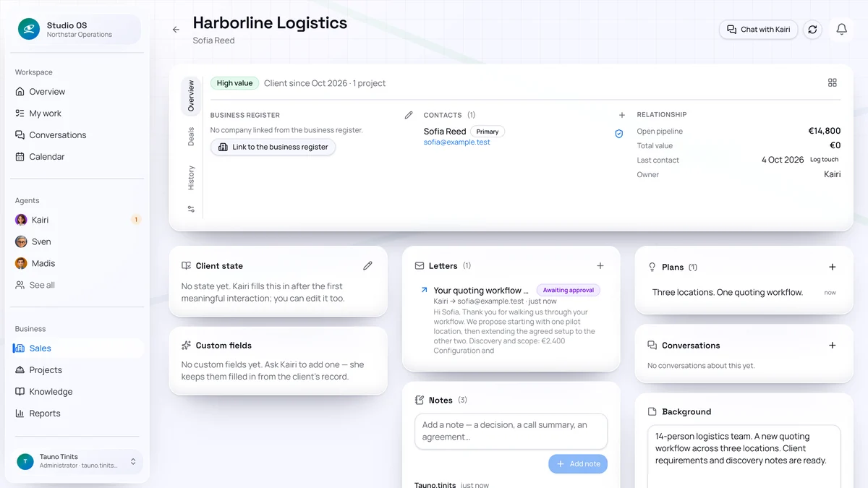Click Link to the business register button
This screenshot has height=488, width=868.
click(x=273, y=147)
